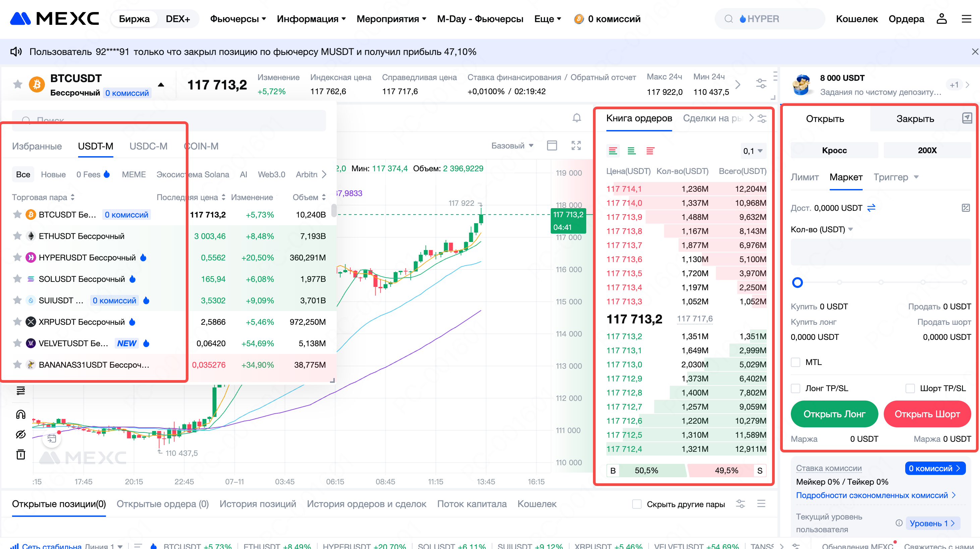Open the 0,1 price grouping dropdown
This screenshot has height=549, width=980.
753,151
